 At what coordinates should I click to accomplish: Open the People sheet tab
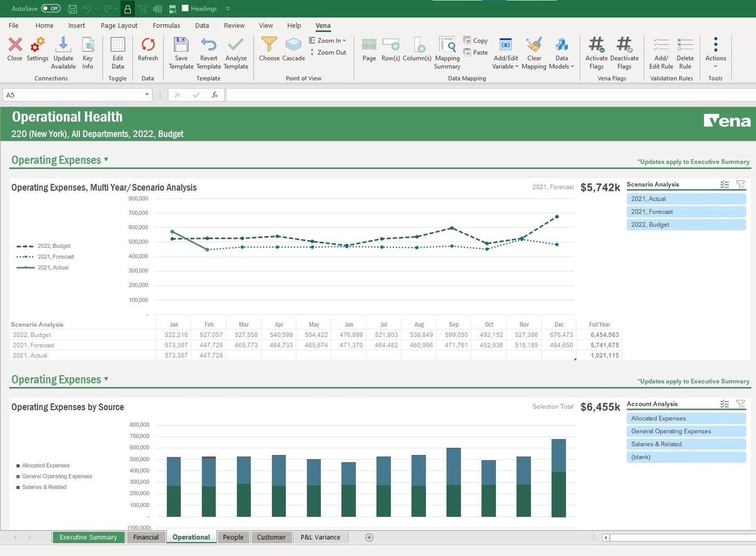coord(233,537)
